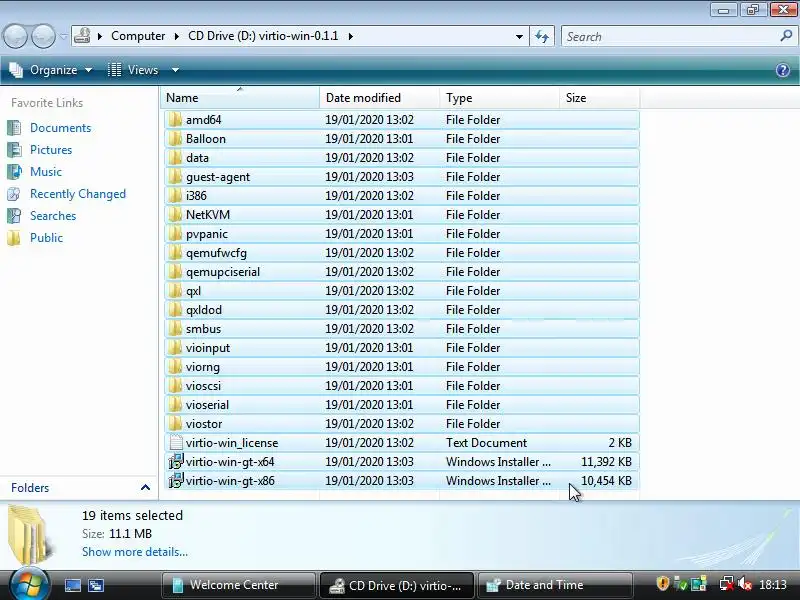Click the Public folder icon in sidebar
Screen dimensions: 800x600
pyautogui.click(x=14, y=238)
